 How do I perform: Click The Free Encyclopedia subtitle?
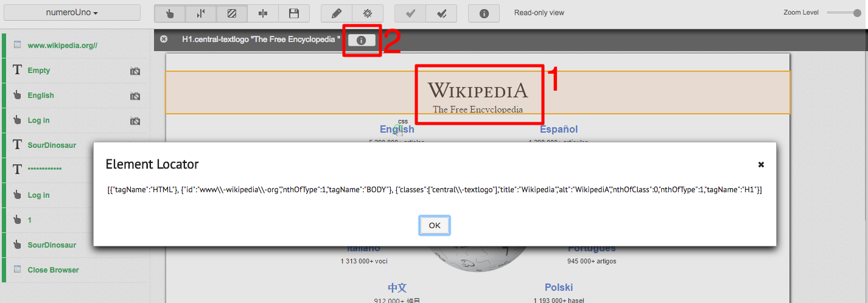click(478, 110)
